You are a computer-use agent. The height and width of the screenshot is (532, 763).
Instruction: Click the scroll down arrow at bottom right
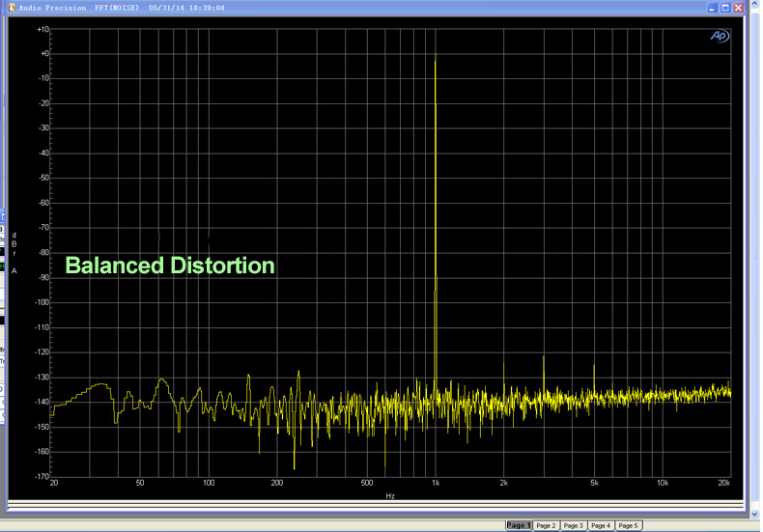754,514
